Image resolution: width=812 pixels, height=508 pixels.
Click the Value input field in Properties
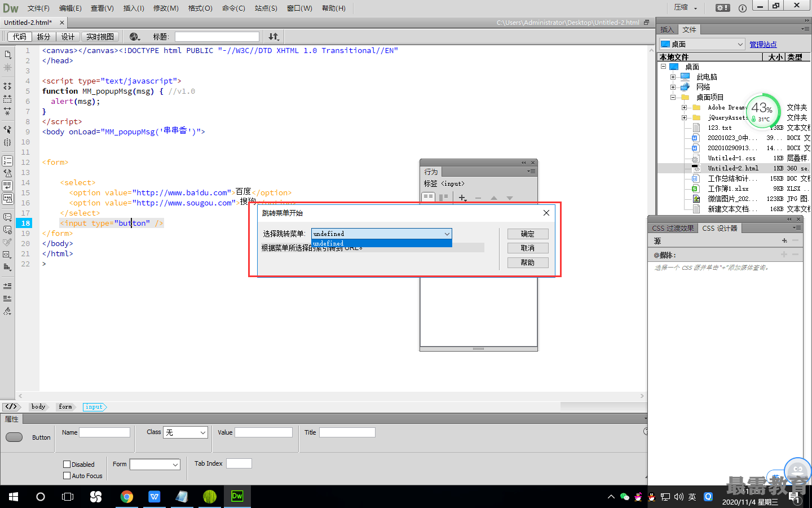[263, 432]
